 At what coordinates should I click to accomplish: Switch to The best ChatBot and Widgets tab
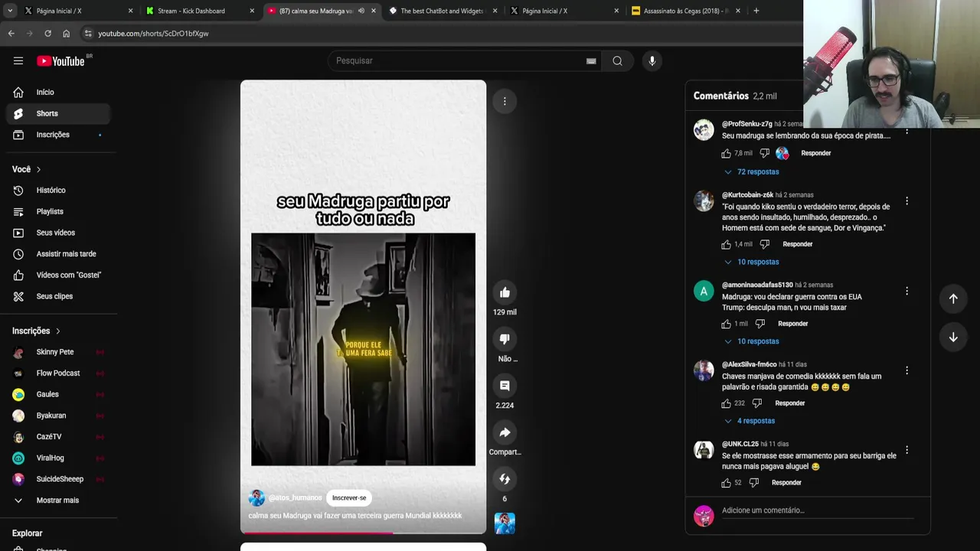(x=443, y=11)
